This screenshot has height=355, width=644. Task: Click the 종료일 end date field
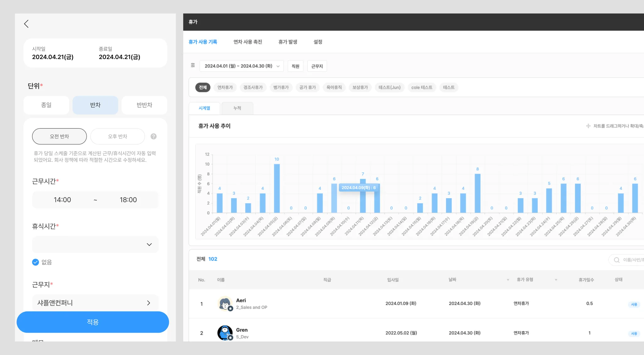[119, 53]
